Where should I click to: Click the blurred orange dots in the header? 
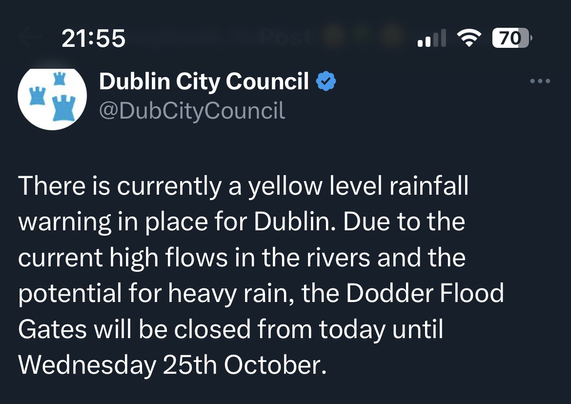(x=364, y=37)
